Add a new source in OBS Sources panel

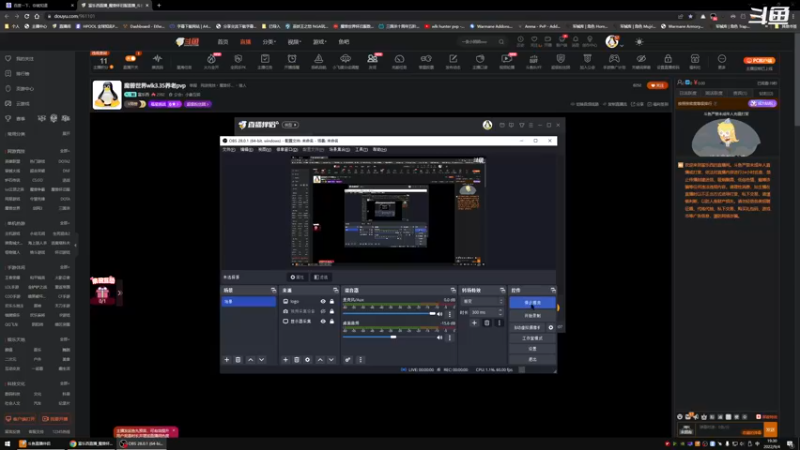[285, 360]
